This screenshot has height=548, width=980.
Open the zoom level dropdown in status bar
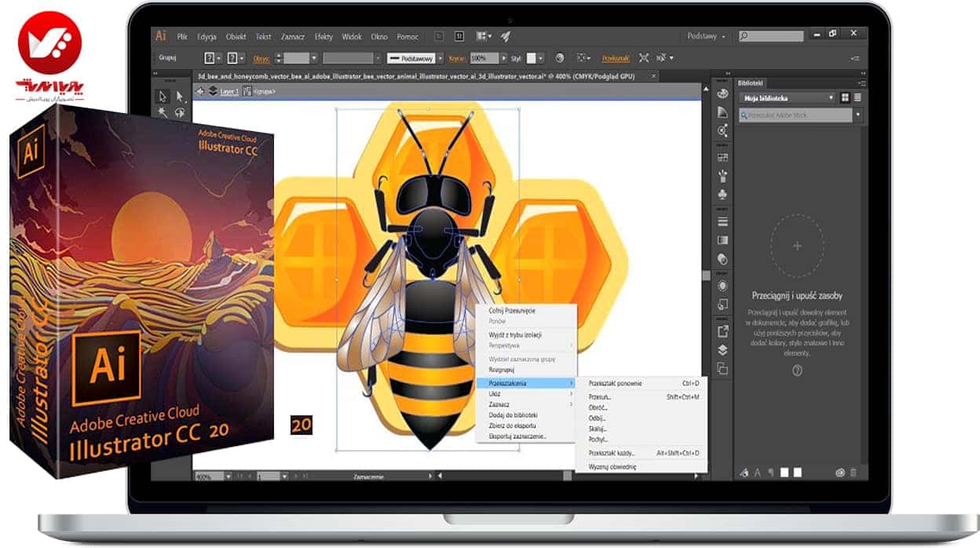tap(228, 477)
